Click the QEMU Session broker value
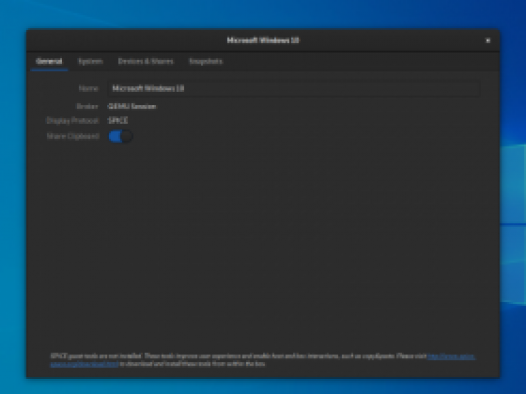 (x=132, y=107)
